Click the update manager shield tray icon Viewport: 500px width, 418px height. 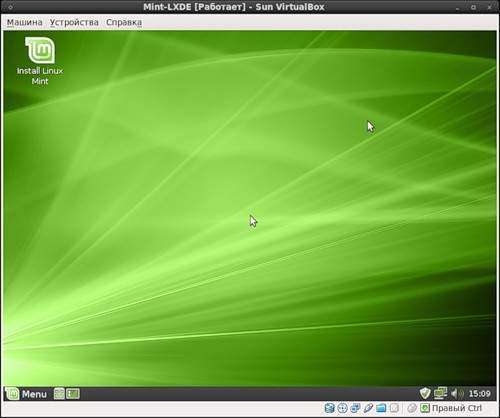425,393
